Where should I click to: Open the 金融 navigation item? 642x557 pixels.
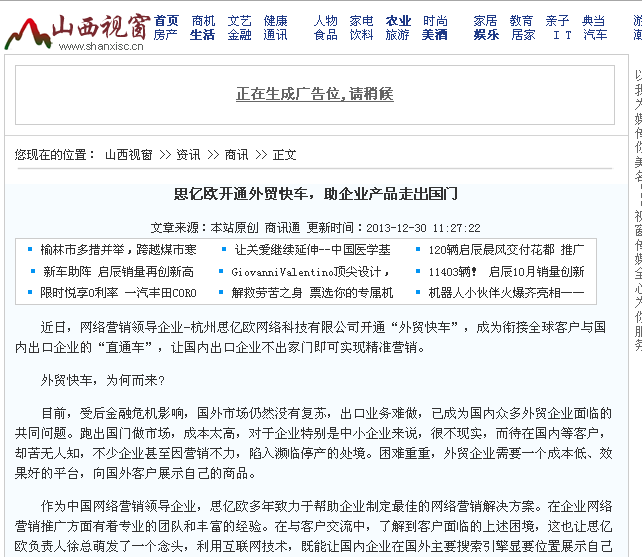[x=239, y=35]
